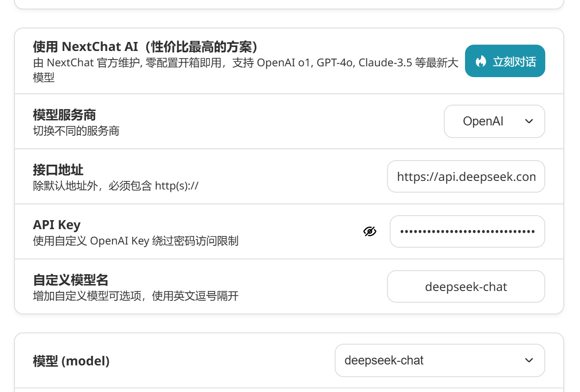Click the chevron arrow beside OpenAI

(529, 121)
